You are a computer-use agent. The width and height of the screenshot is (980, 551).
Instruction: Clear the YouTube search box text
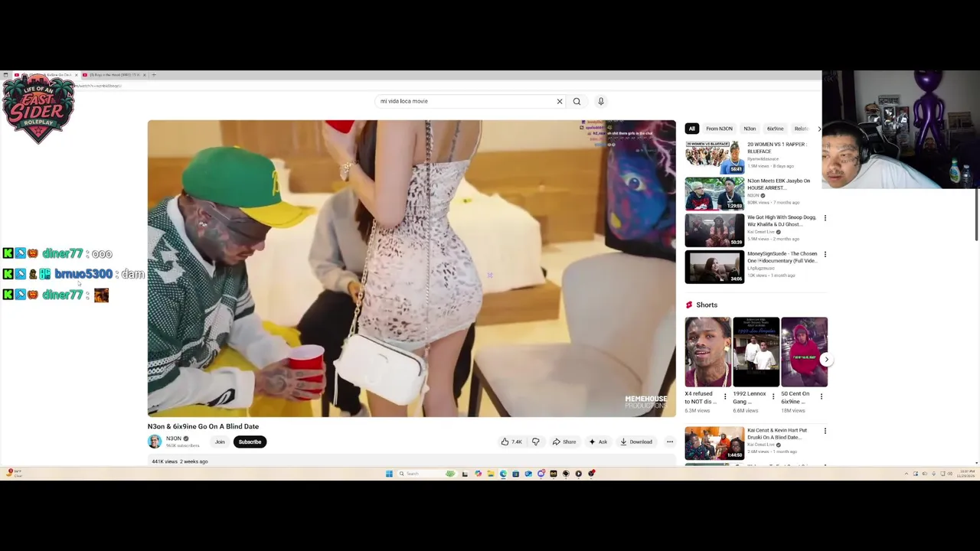pyautogui.click(x=560, y=101)
